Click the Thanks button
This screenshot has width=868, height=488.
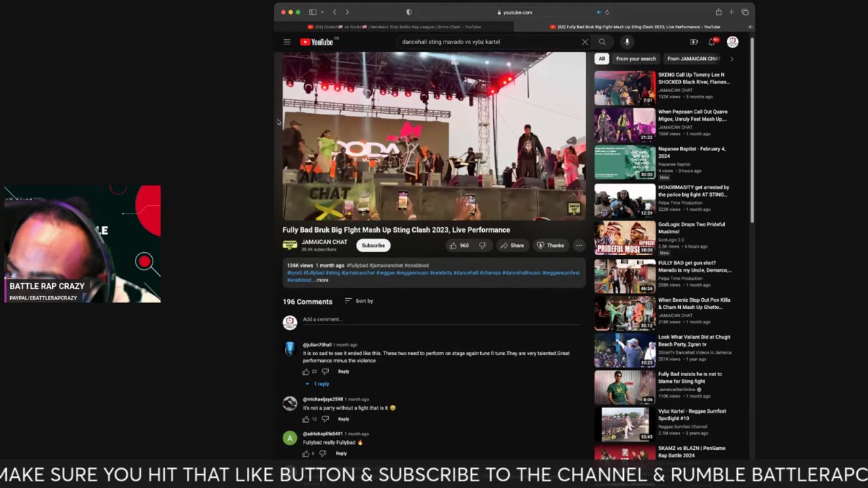[x=551, y=245]
